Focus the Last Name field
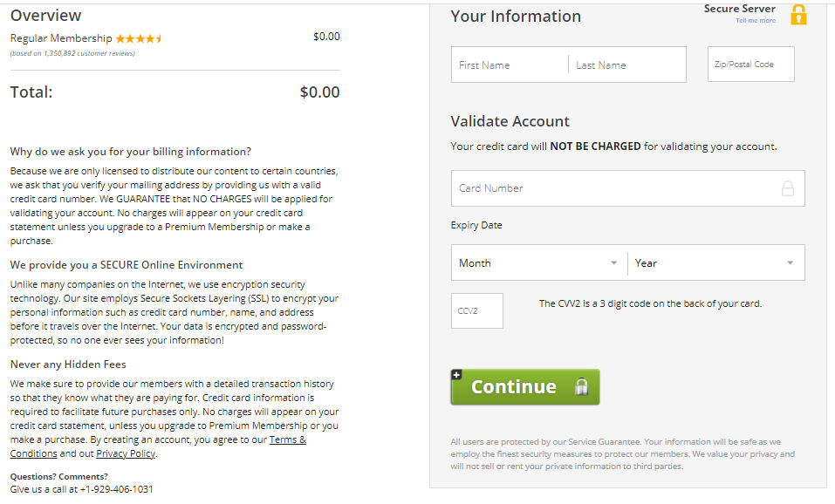Viewport: 835px width, 504px height. point(626,65)
